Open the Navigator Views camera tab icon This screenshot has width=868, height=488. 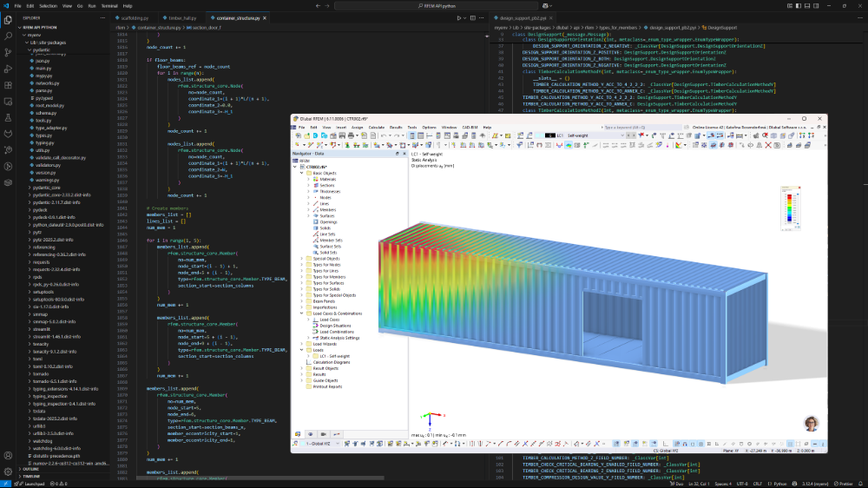(323, 434)
